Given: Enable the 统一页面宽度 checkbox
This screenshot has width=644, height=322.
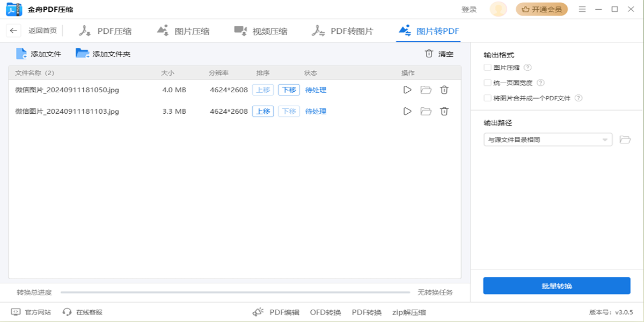Looking at the screenshot, I should click(x=487, y=83).
